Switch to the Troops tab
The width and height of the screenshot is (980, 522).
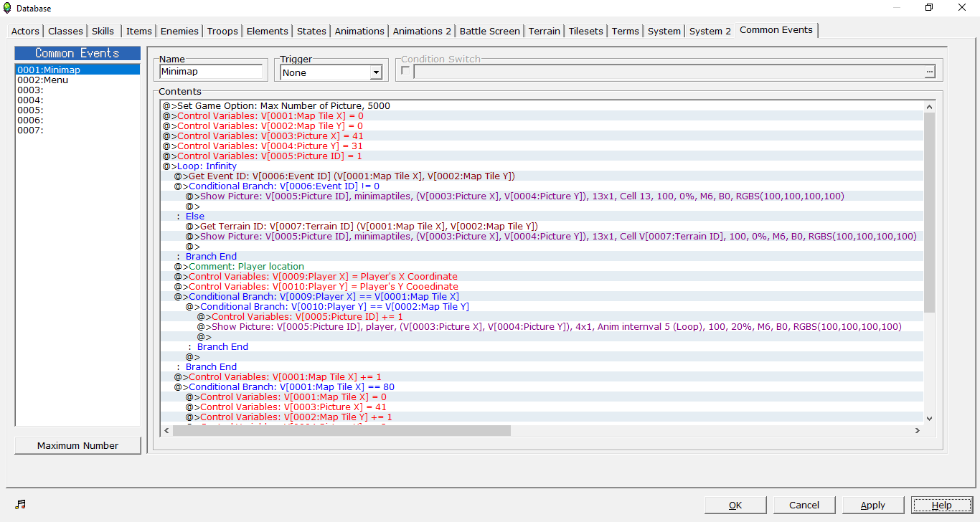tap(222, 31)
